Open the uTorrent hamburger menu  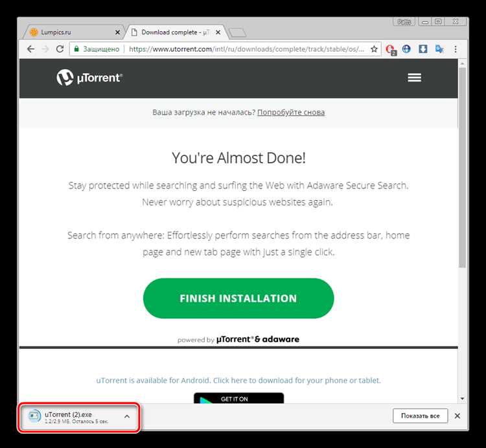click(414, 78)
